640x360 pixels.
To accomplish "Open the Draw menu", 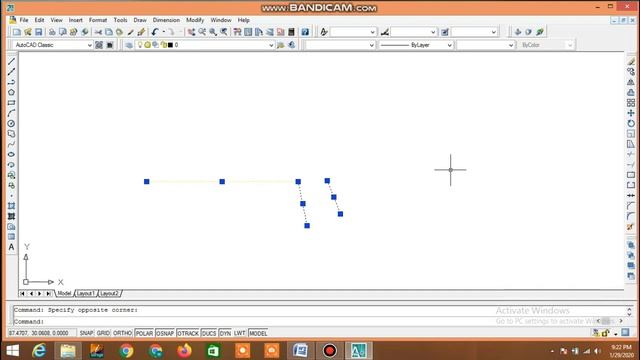I will click(140, 20).
